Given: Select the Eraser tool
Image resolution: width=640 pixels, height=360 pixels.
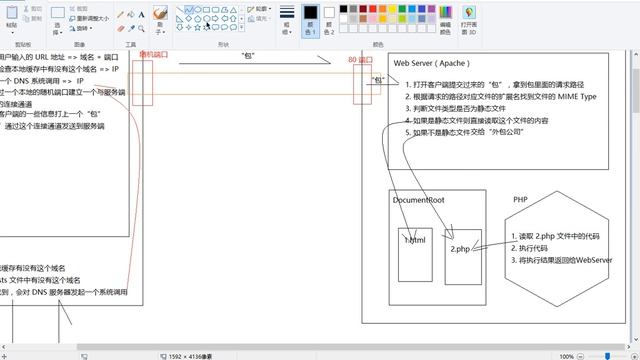Looking at the screenshot, I should pos(120,28).
